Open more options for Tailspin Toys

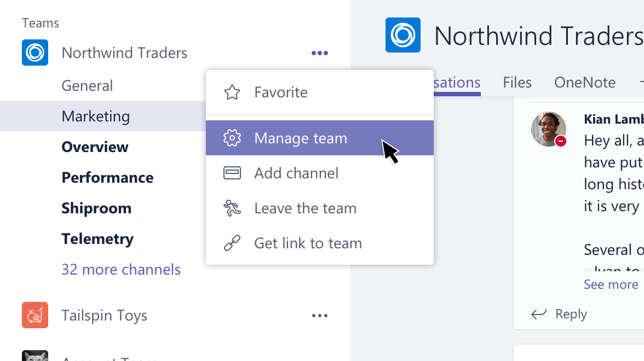click(319, 315)
